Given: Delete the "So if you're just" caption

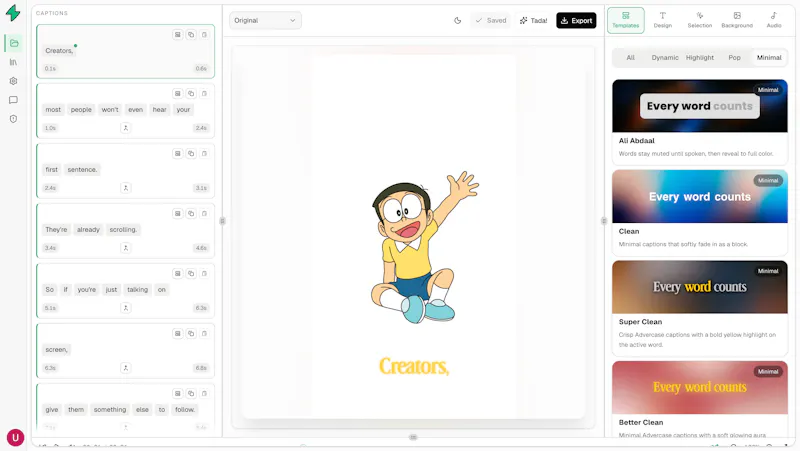Looking at the screenshot, I should pos(204,273).
